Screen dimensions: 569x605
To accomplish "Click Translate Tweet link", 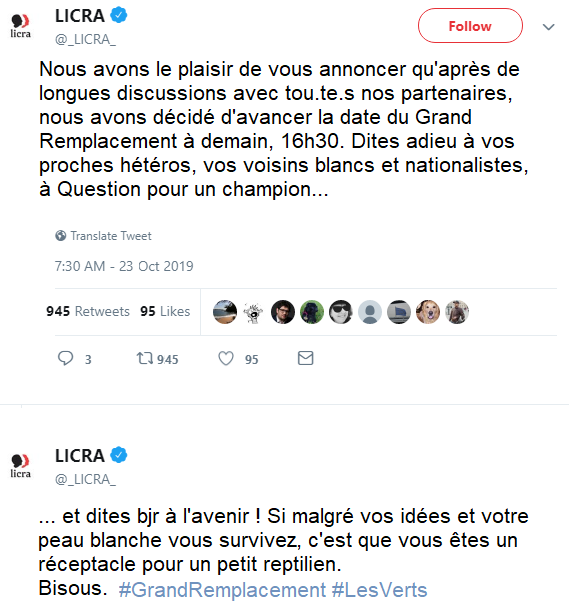I will [111, 236].
